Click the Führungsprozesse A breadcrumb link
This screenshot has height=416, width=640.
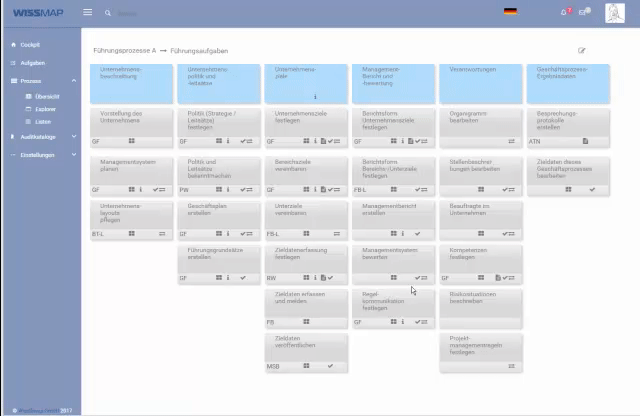[124, 49]
